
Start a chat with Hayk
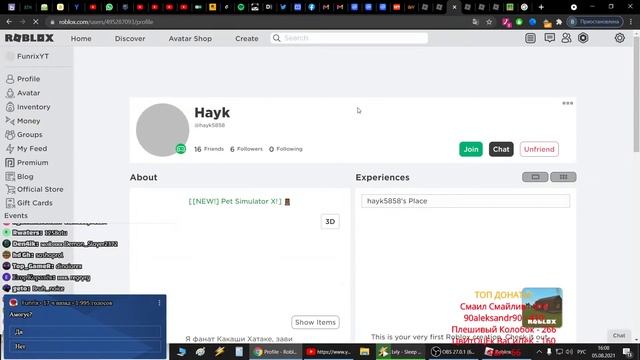pos(501,149)
